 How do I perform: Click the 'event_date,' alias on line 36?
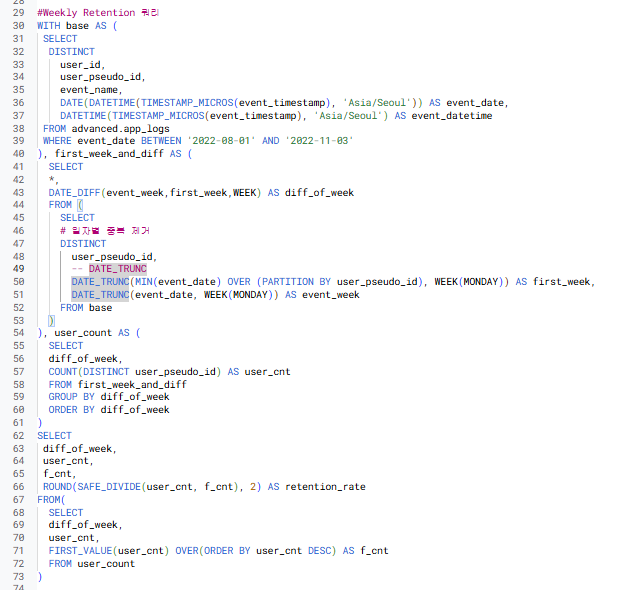pos(477,103)
